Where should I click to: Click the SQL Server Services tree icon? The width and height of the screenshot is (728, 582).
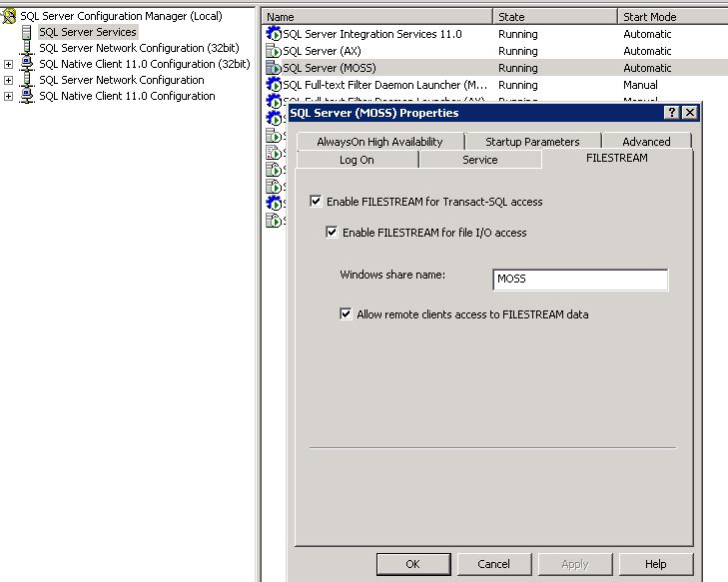(x=27, y=32)
